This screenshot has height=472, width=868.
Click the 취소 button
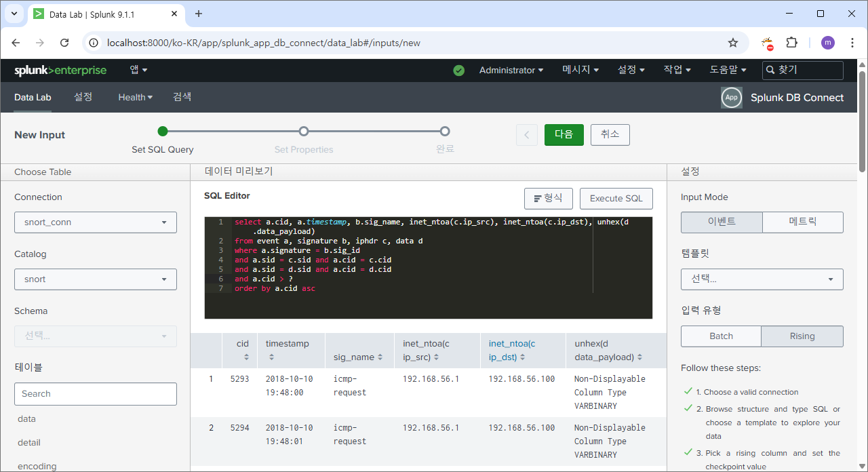click(x=610, y=134)
